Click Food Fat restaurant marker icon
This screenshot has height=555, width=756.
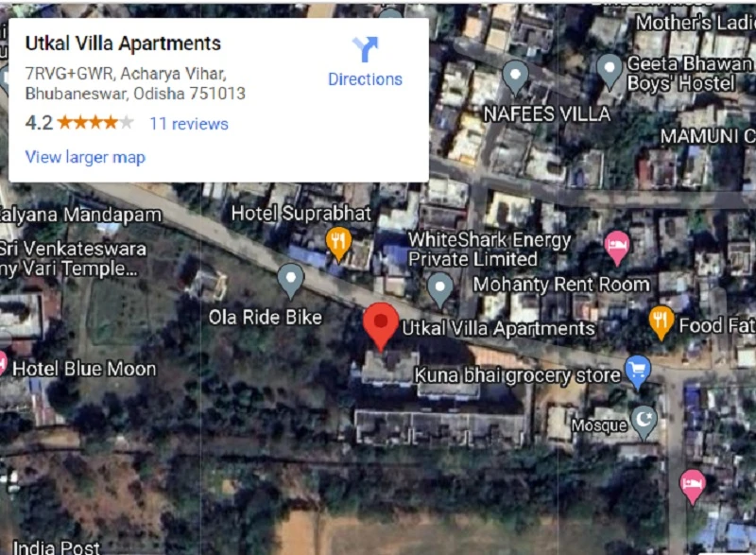point(661,322)
